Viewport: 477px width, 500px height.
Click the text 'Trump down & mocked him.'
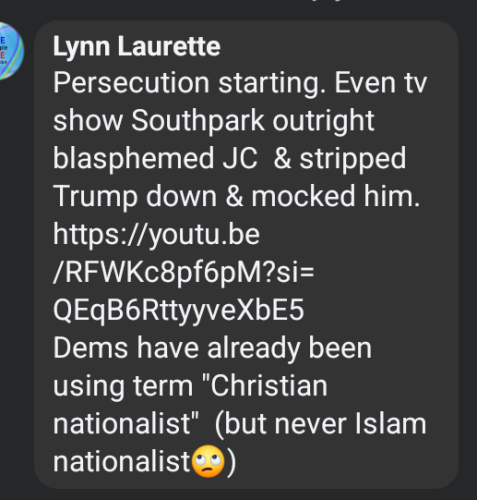(x=237, y=196)
